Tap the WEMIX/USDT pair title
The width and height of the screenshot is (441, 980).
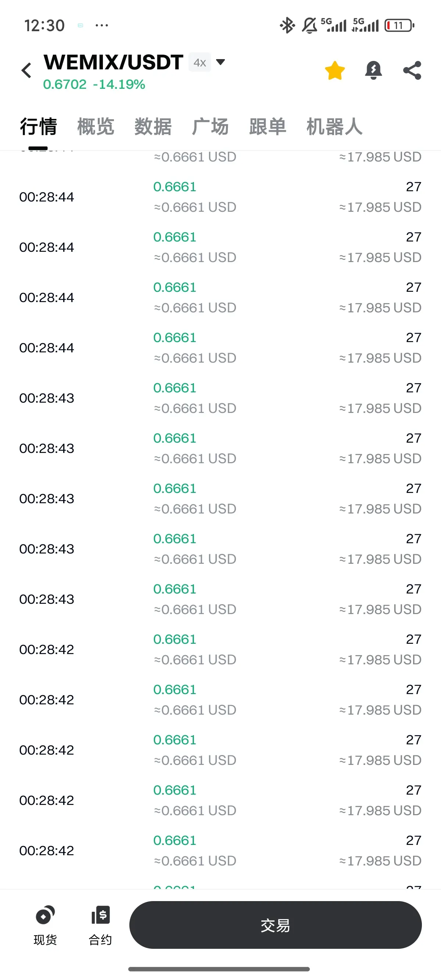(x=113, y=62)
